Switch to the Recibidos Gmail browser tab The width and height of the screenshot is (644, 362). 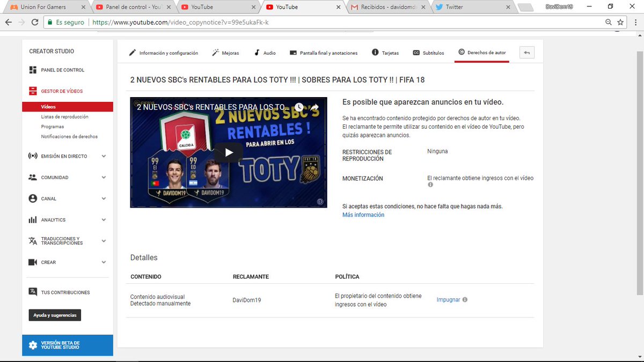click(x=388, y=7)
